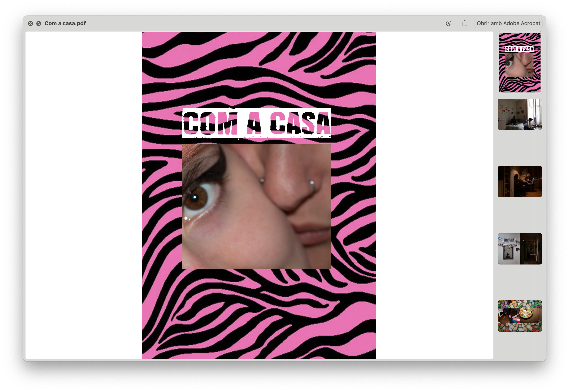
Task: Click the Com a casa.pdf window title
Action: click(65, 23)
